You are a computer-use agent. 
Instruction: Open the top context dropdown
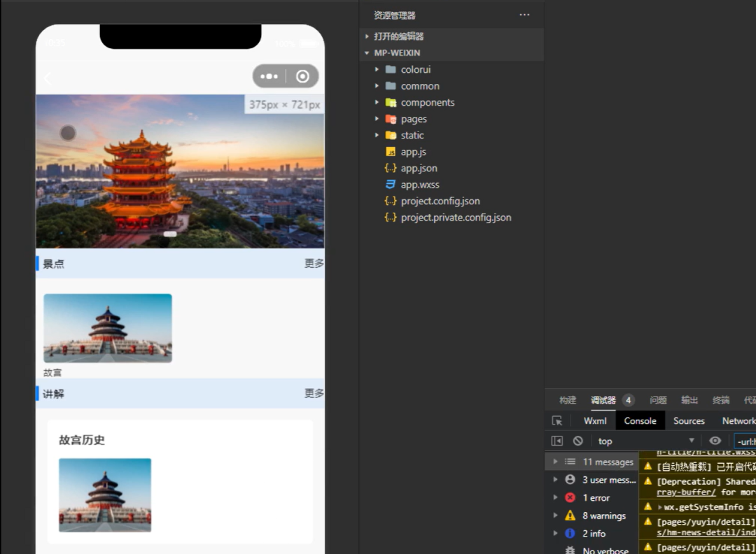(646, 441)
